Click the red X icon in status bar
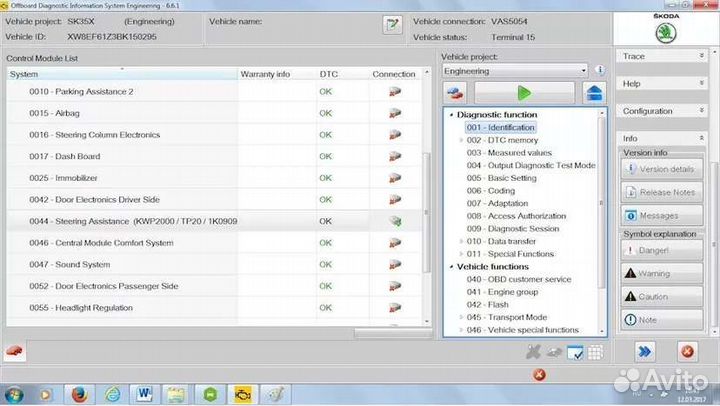720x406 pixels. point(539,375)
